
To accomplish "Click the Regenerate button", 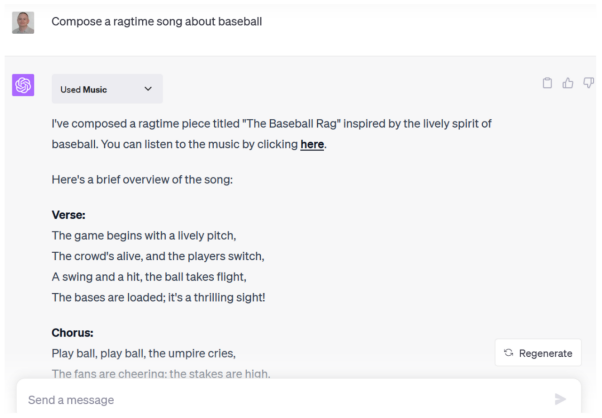I will click(x=538, y=353).
